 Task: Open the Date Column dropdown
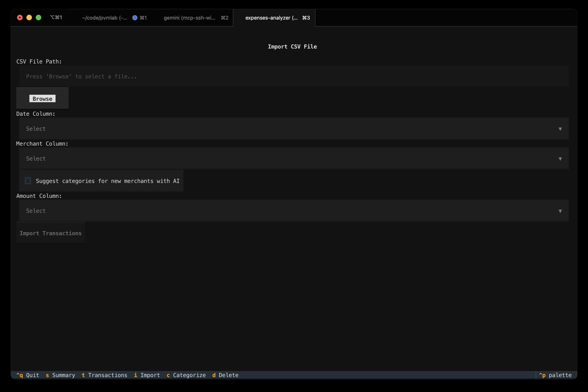pos(294,129)
